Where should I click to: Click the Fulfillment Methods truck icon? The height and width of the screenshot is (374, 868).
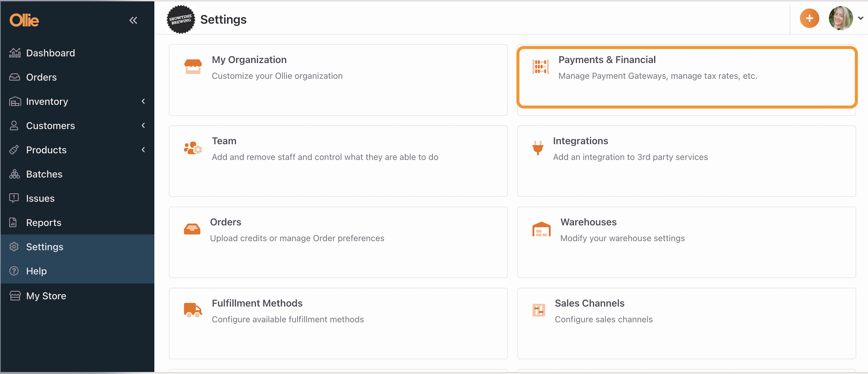point(193,310)
